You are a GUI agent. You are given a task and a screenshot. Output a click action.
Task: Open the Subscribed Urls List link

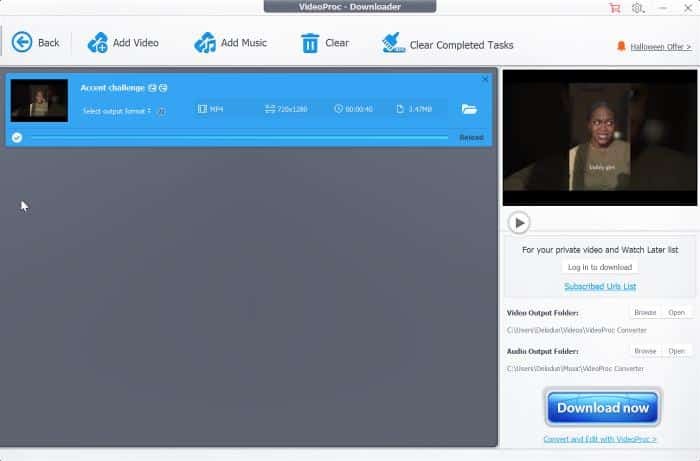[600, 287]
